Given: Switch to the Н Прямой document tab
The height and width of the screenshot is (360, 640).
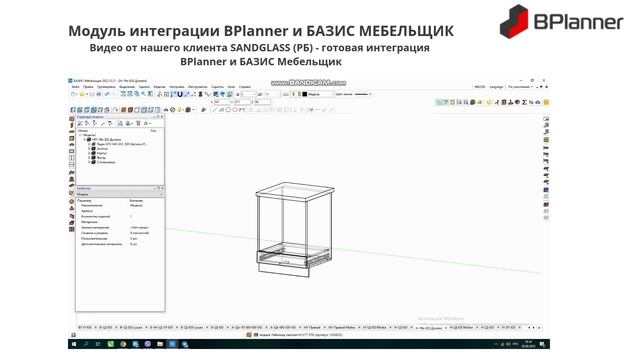Looking at the screenshot, I should [x=313, y=327].
